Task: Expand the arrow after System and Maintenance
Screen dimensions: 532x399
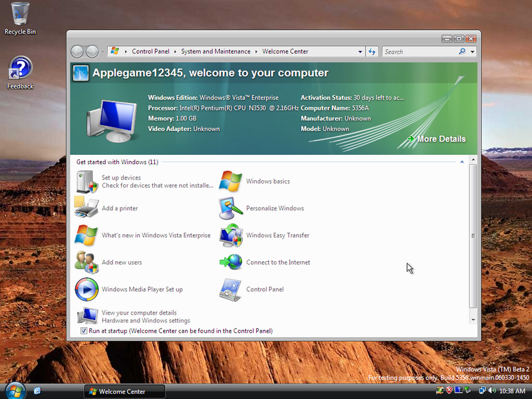Action: click(x=256, y=52)
